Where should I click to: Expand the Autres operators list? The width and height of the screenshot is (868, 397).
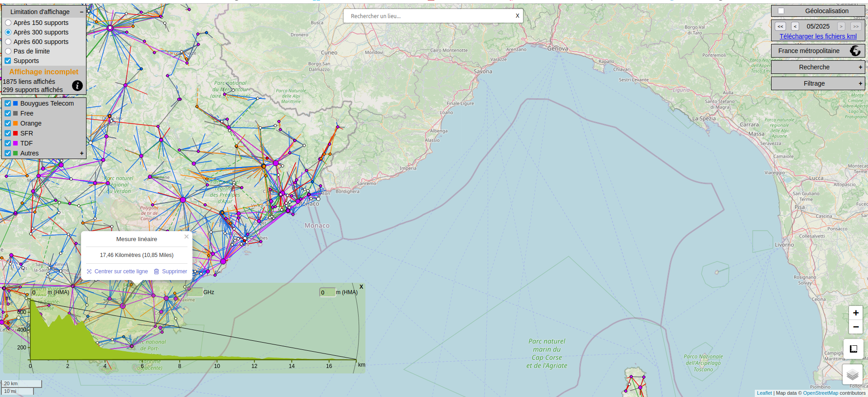(x=82, y=153)
